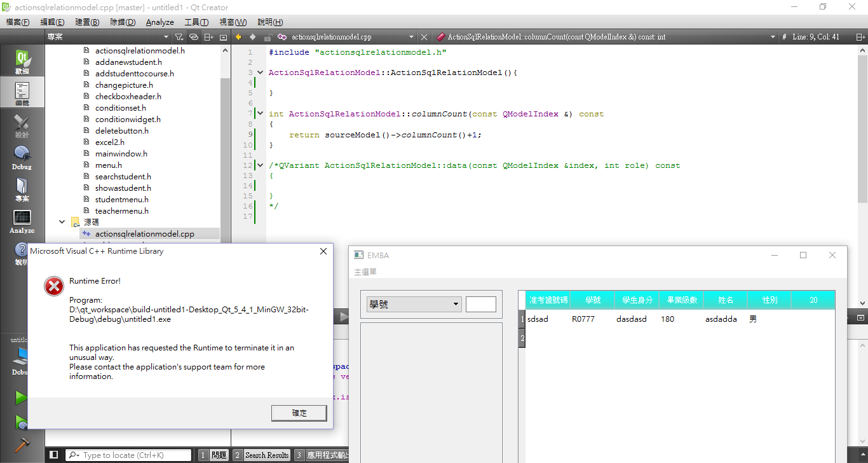Build project with the hammer icon
Image resolution: width=868 pixels, height=463 pixels.
pos(22,446)
